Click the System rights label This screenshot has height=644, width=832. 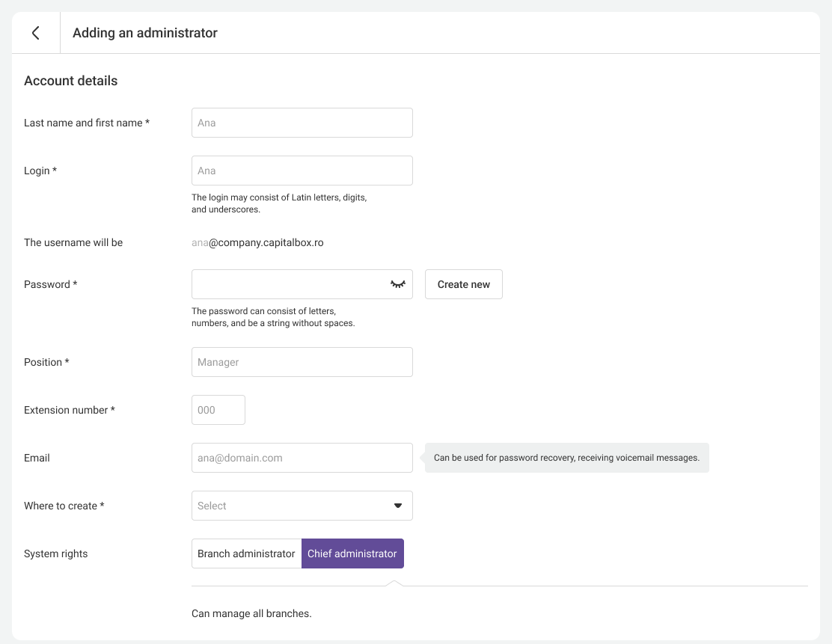pyautogui.click(x=55, y=553)
